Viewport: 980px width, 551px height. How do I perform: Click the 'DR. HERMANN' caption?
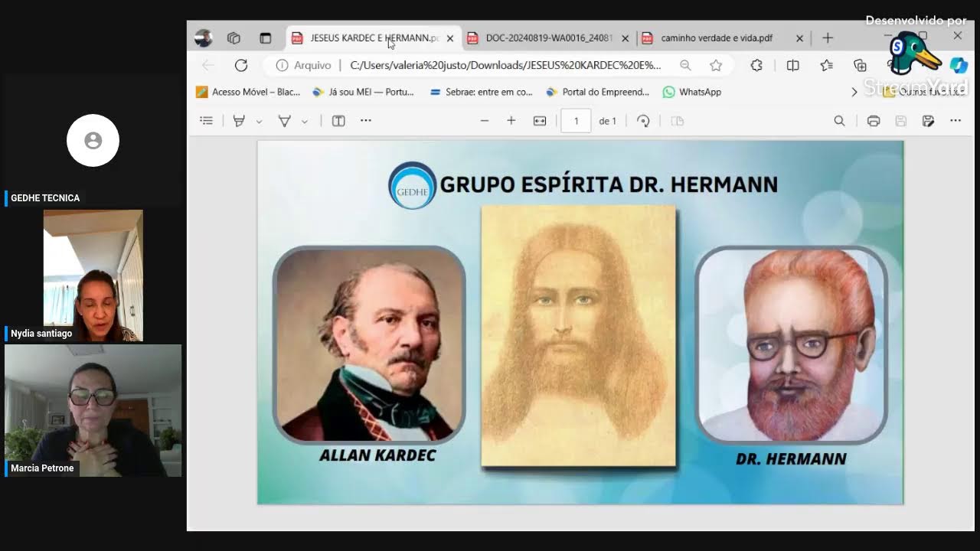coord(791,459)
